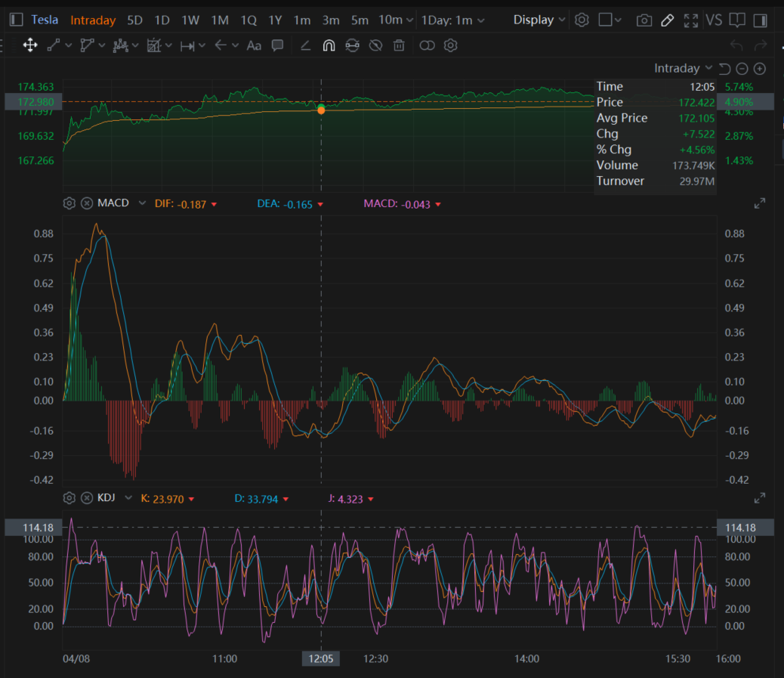Viewport: 784px width, 678px height.
Task: Hide all drawings with the eye-slash icon
Action: (375, 45)
